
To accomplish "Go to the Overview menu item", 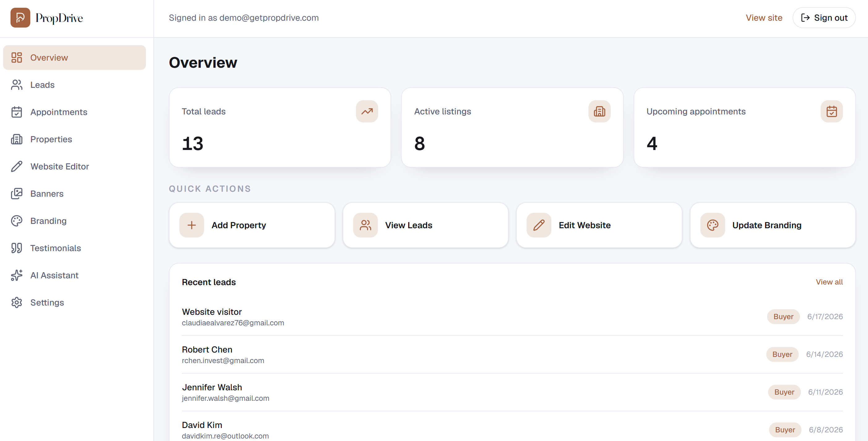I will [75, 58].
